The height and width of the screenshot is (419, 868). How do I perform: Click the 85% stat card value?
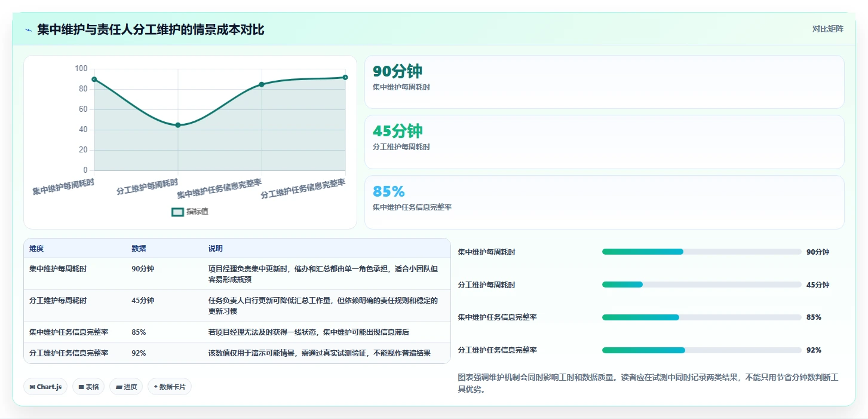tap(389, 191)
